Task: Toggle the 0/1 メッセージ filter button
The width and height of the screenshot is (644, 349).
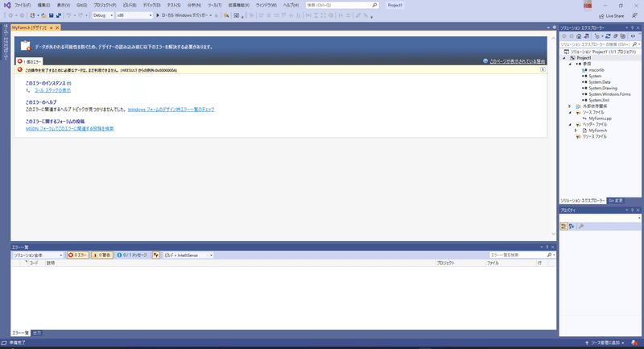Action: point(132,256)
